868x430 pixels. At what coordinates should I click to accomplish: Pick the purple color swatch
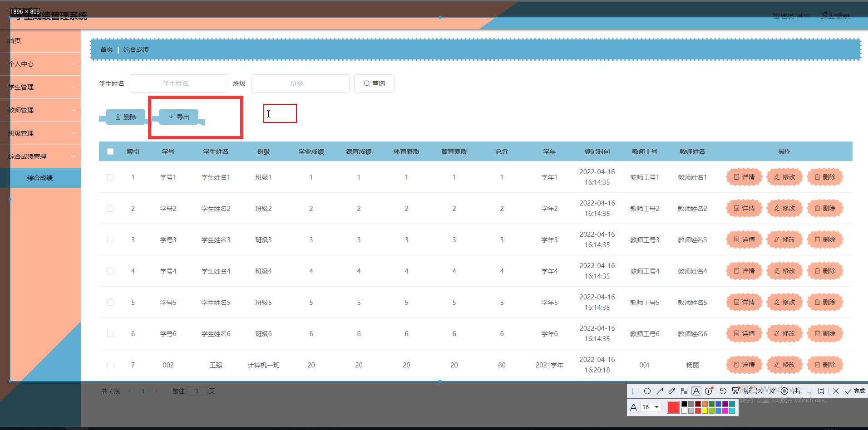point(725,404)
